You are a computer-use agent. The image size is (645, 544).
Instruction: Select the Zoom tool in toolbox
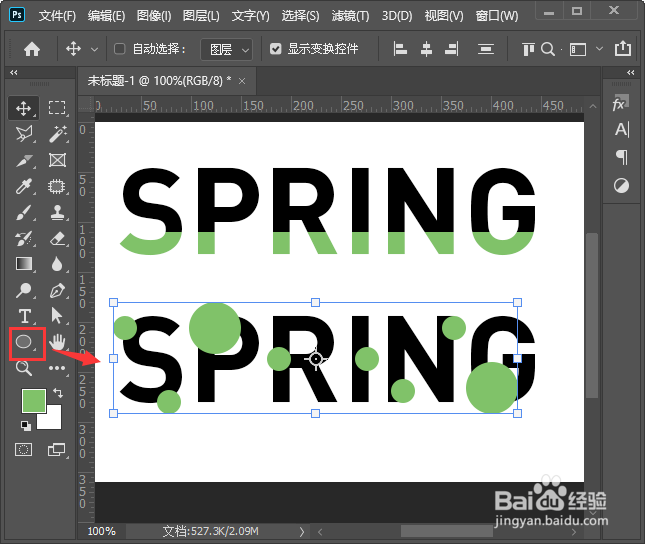(x=23, y=368)
